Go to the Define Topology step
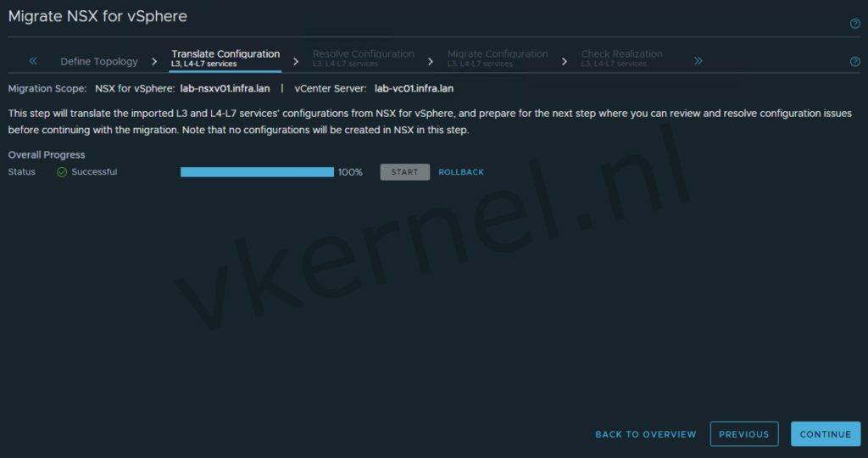Image resolution: width=868 pixels, height=458 pixels. tap(99, 61)
